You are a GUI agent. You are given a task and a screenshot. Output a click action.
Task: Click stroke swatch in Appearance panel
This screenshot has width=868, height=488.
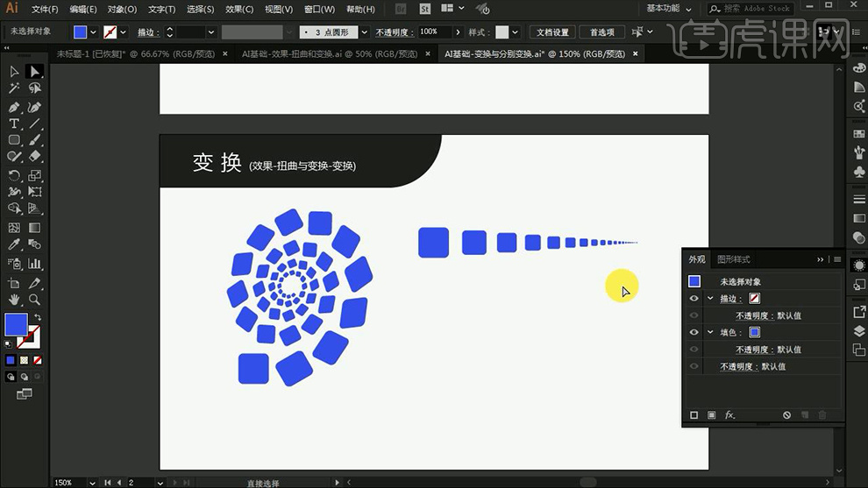(x=754, y=298)
